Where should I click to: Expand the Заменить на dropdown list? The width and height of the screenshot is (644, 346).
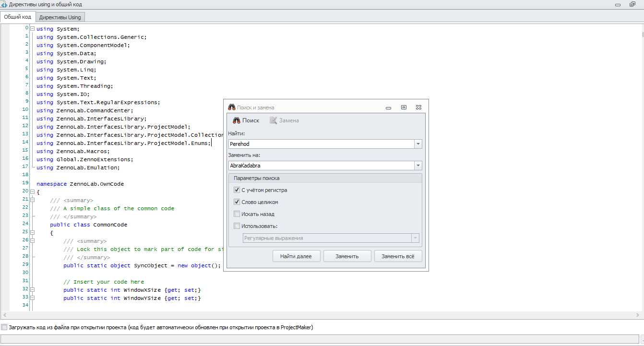coord(418,166)
